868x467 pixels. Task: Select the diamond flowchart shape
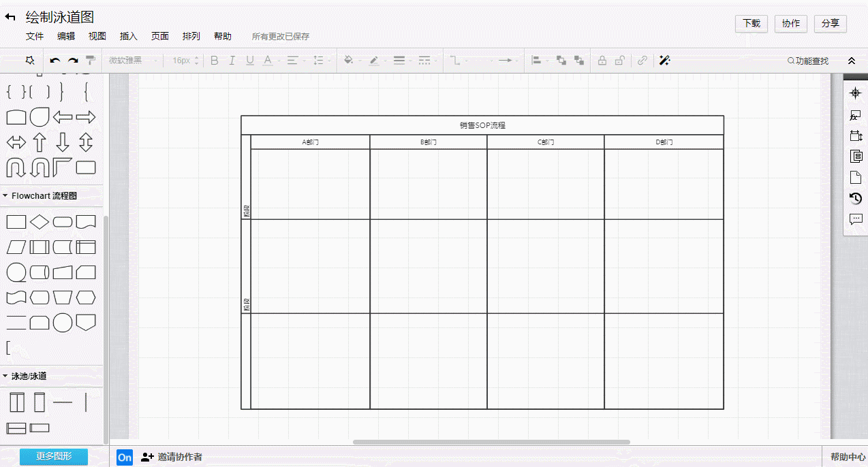click(x=39, y=221)
